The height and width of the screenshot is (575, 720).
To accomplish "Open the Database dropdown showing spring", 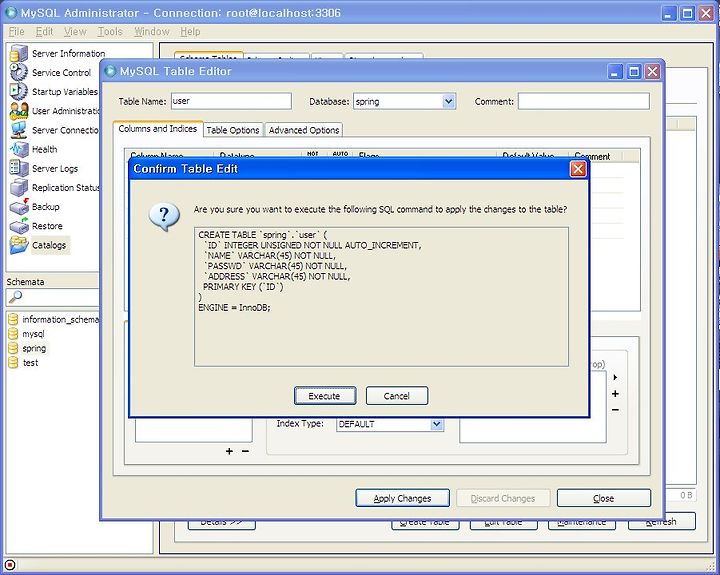I will click(449, 101).
